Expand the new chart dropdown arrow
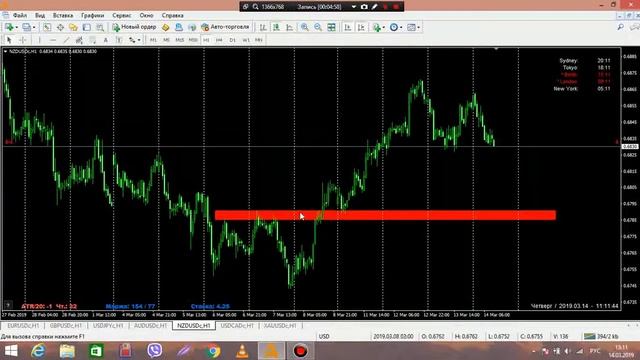This screenshot has width=640, height=360. pos(16,27)
